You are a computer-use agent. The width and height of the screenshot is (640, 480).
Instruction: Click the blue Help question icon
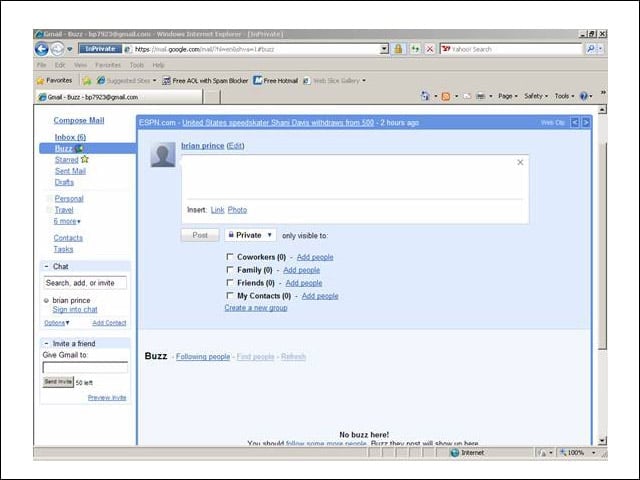[584, 96]
